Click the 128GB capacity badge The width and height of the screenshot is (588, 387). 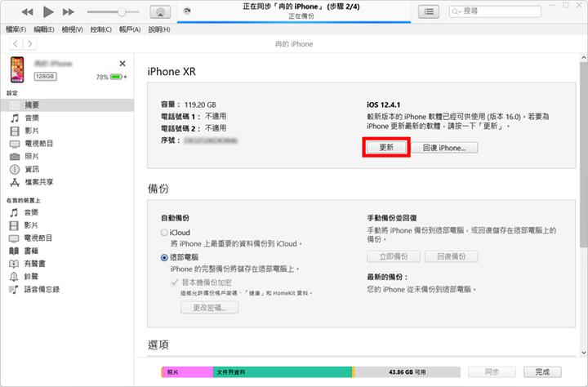(x=46, y=77)
